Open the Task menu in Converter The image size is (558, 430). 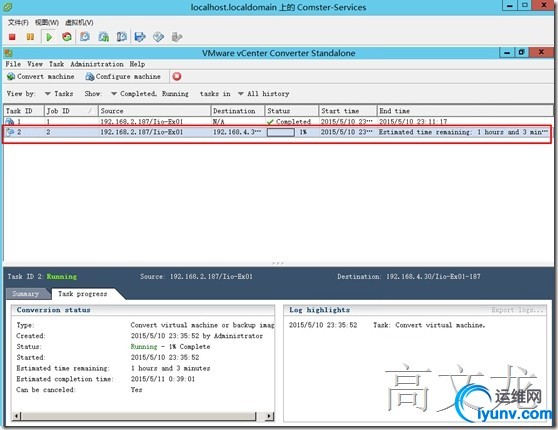pyautogui.click(x=57, y=64)
